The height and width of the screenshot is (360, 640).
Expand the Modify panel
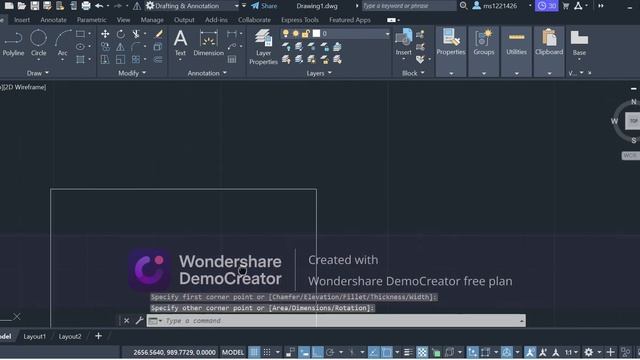coord(132,73)
